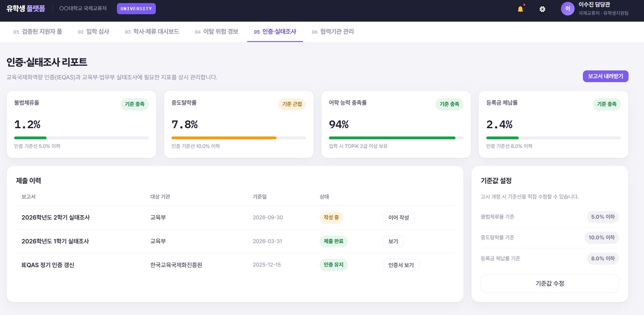Click the 10.0% 이하 threshold value
The image size is (644, 315).
tap(602, 238)
